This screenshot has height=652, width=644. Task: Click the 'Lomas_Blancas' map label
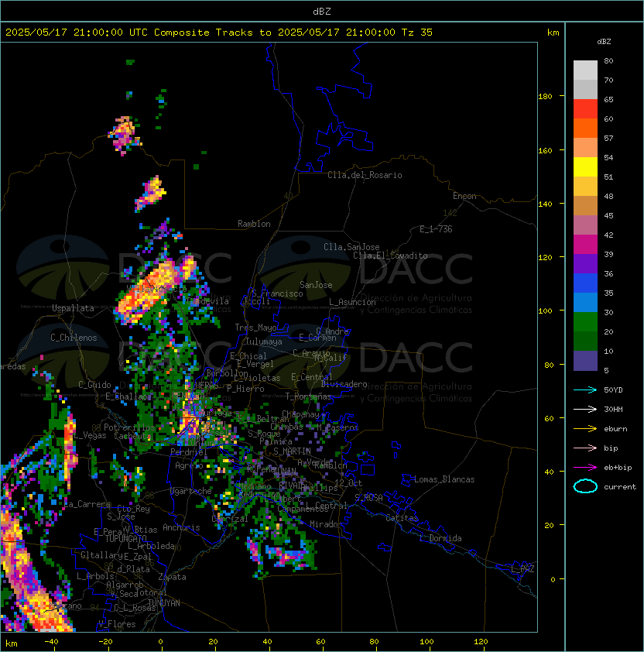pos(444,479)
